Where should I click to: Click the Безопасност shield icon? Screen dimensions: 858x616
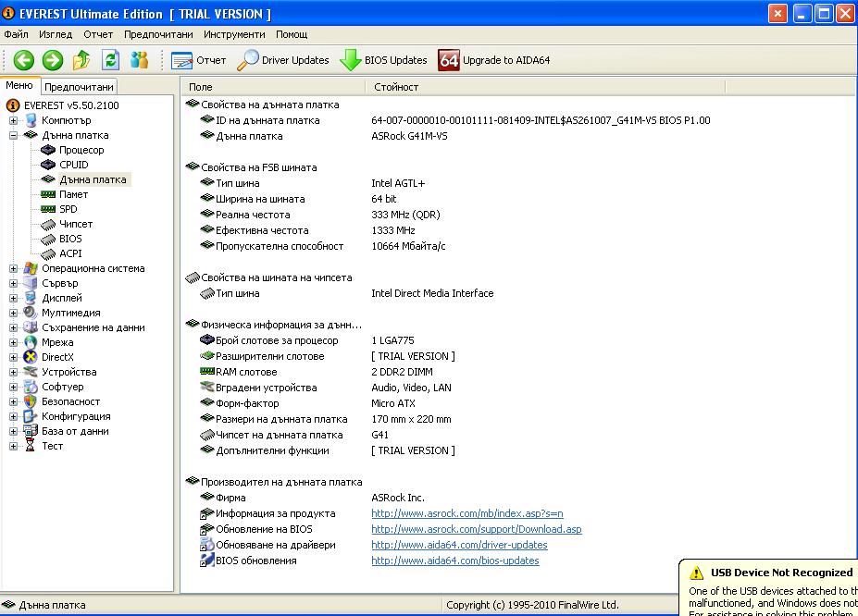(x=31, y=401)
